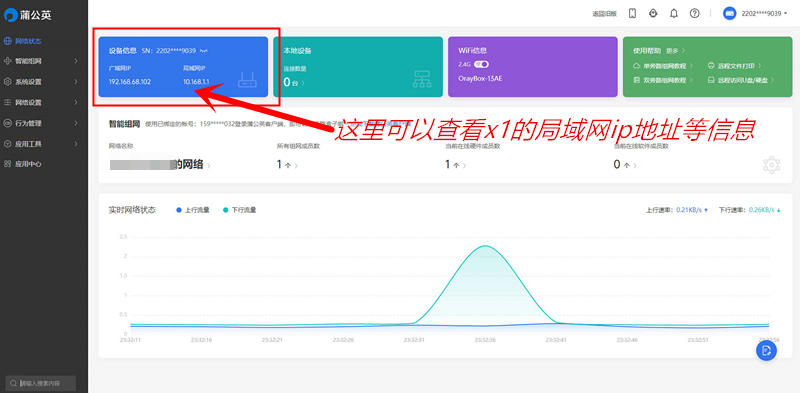The image size is (800, 393).
Task: Open the 2202****9039 account dropdown
Action: pos(764,14)
